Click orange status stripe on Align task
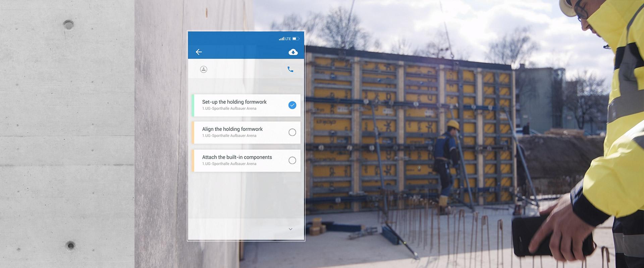Image resolution: width=644 pixels, height=268 pixels. point(193,132)
